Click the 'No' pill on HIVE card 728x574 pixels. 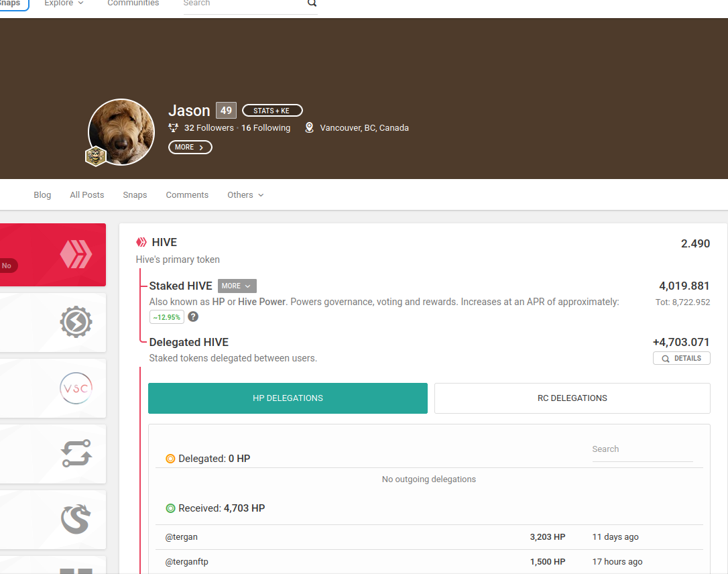(x=7, y=266)
